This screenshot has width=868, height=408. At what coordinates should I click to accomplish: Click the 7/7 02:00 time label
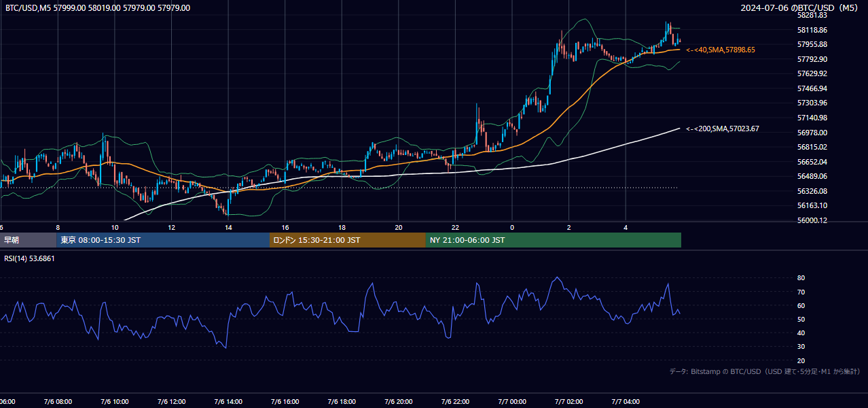568,402
